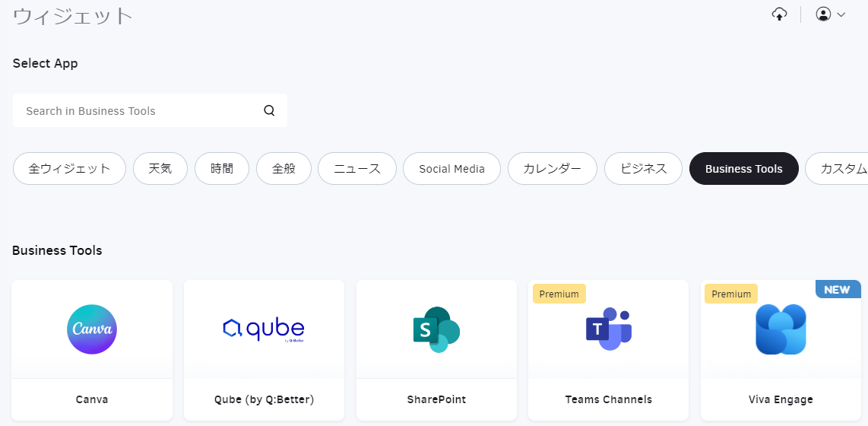Select the Business Tools category tab

click(744, 168)
